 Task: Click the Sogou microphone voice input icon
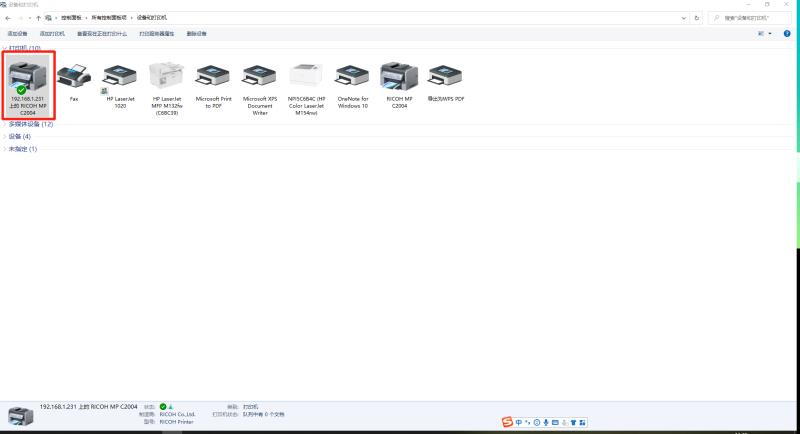point(546,422)
